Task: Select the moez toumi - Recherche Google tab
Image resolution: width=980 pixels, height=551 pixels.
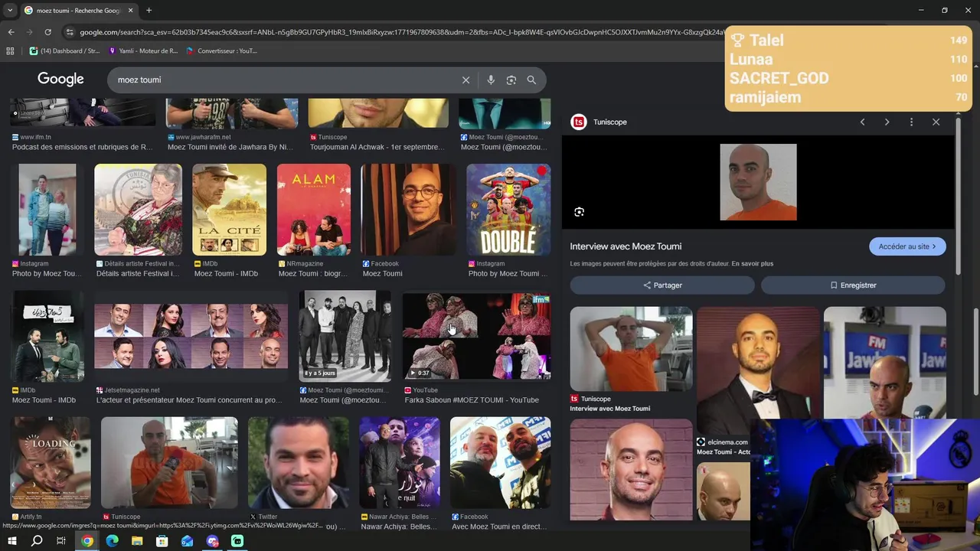Action: tap(78, 10)
